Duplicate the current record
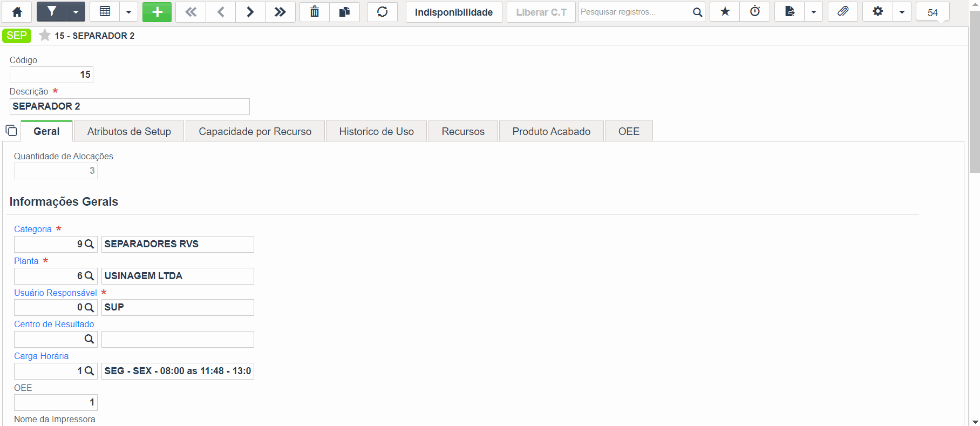Screen dimensions: 980x426 344,12
